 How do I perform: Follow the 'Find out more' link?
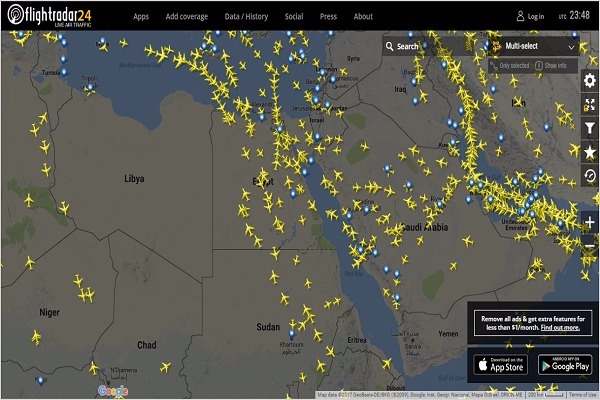559,328
